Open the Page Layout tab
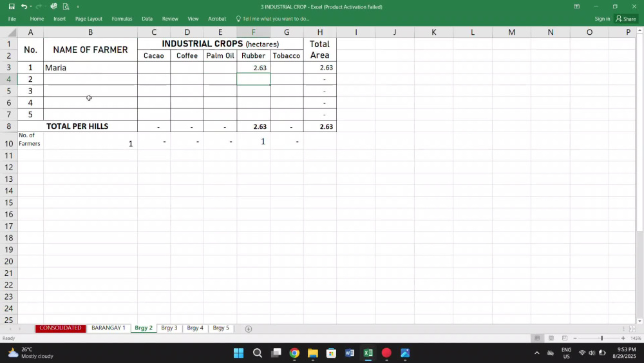Image resolution: width=644 pixels, height=363 pixels. (89, 19)
